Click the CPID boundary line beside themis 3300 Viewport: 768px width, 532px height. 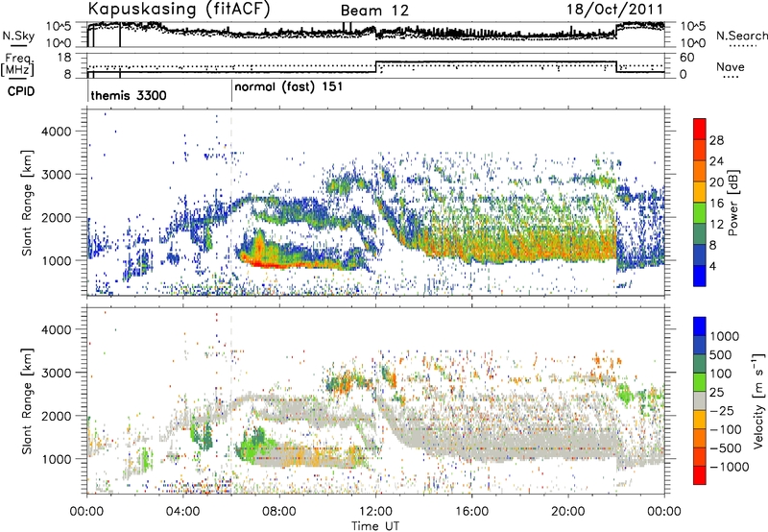(87, 91)
